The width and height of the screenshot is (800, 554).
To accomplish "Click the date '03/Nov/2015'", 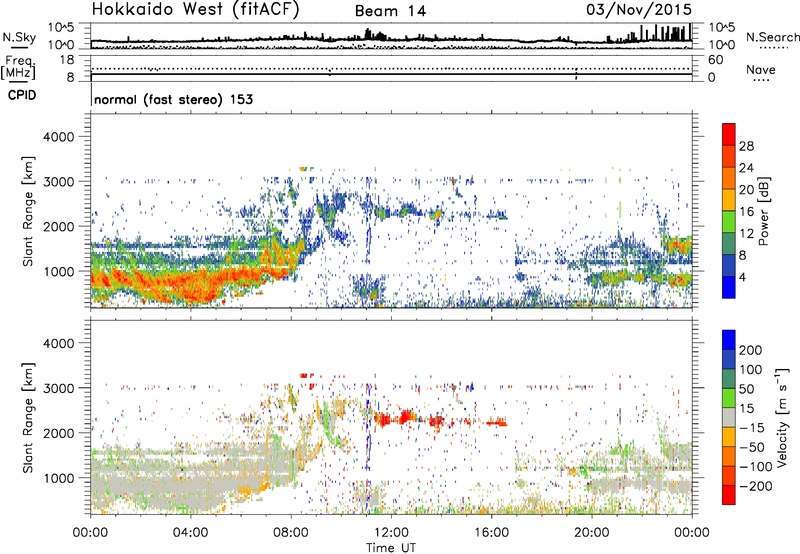I will point(639,10).
